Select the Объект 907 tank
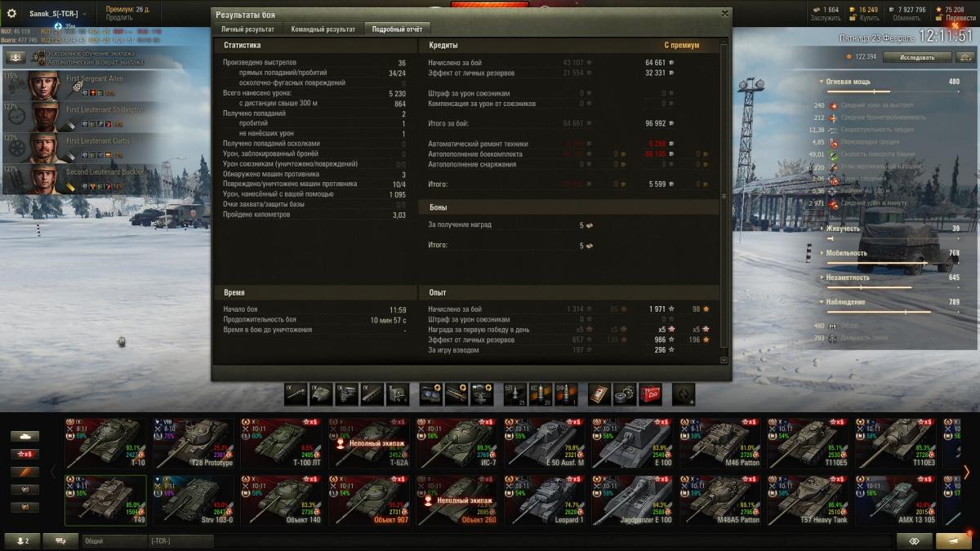 pyautogui.click(x=369, y=500)
